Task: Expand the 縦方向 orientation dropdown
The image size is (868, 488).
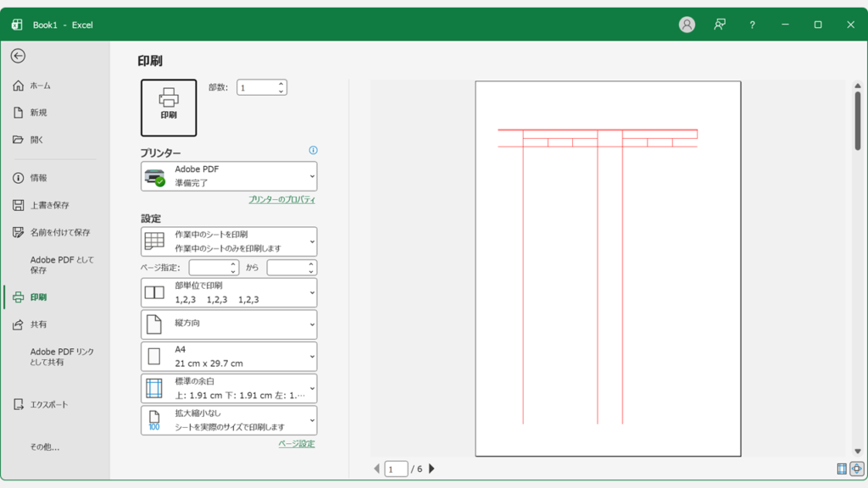Action: pos(229,324)
